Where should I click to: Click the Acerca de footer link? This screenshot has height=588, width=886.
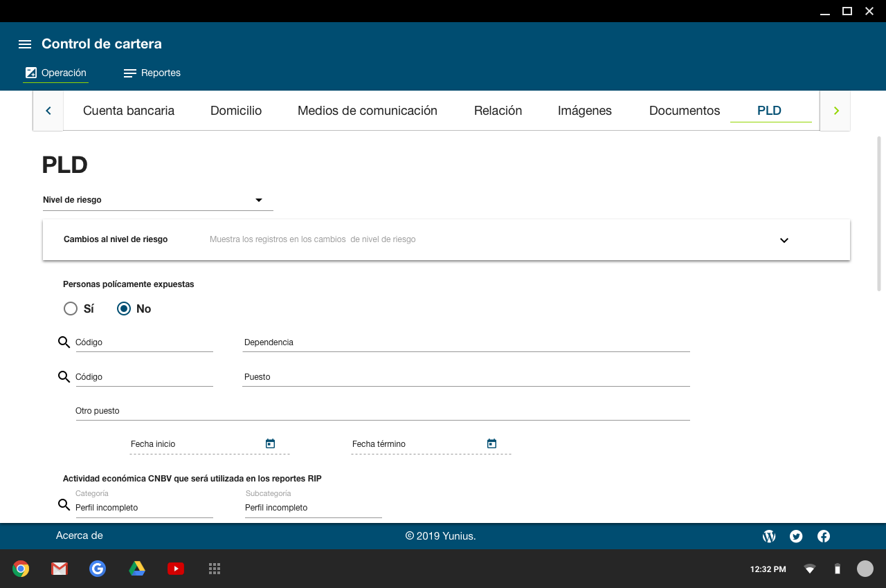79,535
